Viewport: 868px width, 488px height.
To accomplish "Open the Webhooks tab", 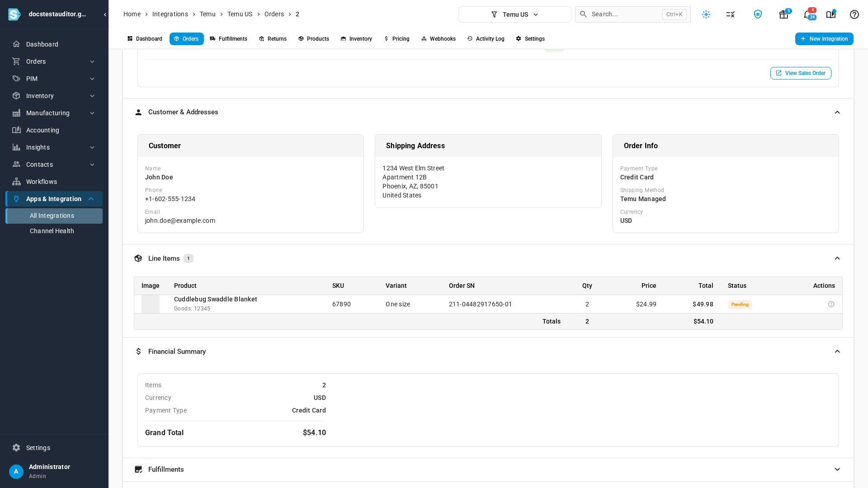I will 439,39.
